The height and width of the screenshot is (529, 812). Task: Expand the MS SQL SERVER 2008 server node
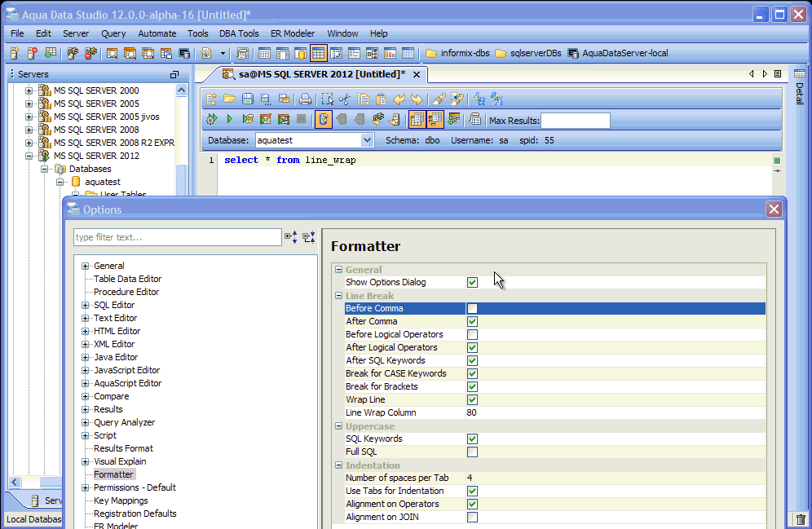pos(29,130)
